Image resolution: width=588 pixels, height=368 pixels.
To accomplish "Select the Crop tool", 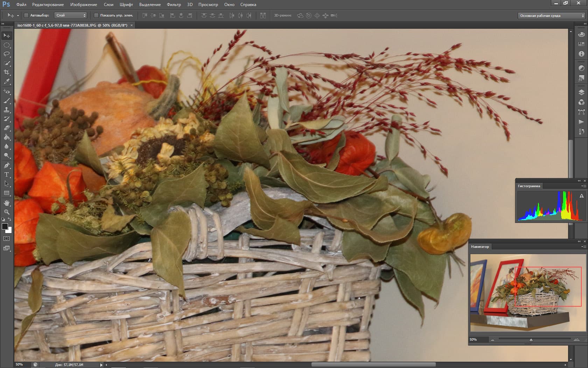I will pos(7,72).
